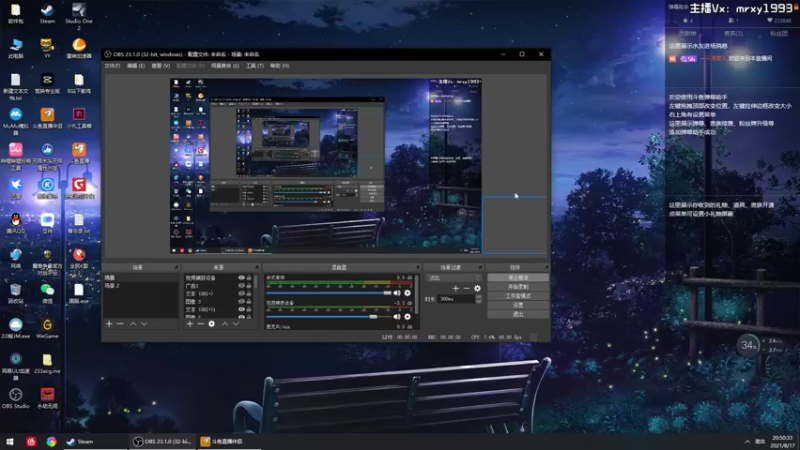Select scene 场景 2 in the scenes list
The height and width of the screenshot is (450, 800).
[x=140, y=286]
